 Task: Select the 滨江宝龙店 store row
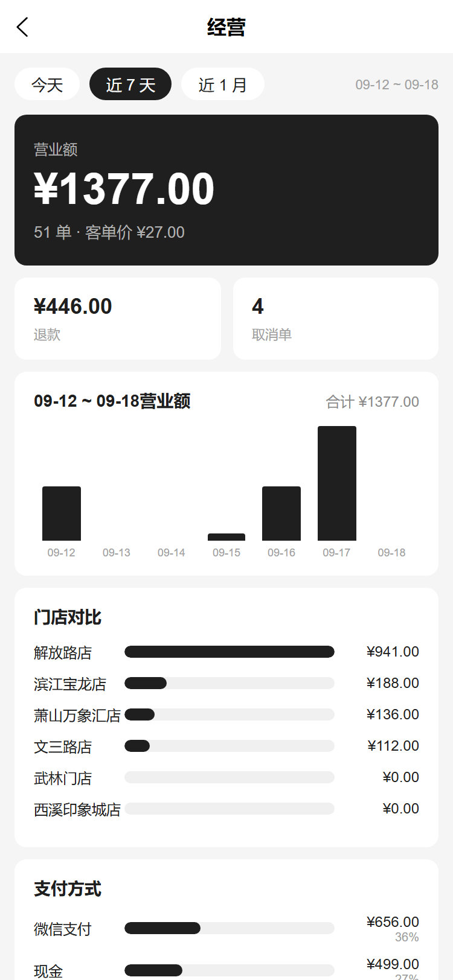coord(226,683)
